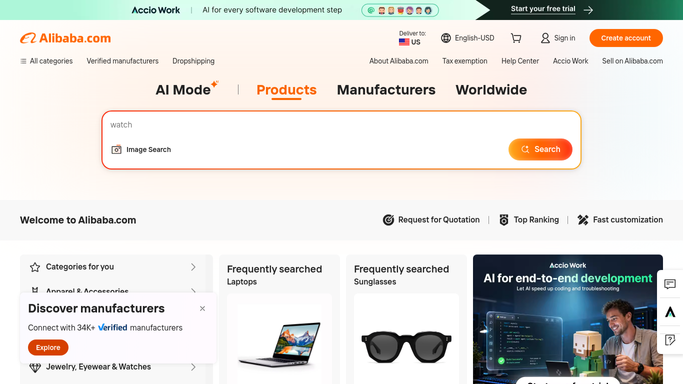Click the blue Verified badge text

(112, 327)
